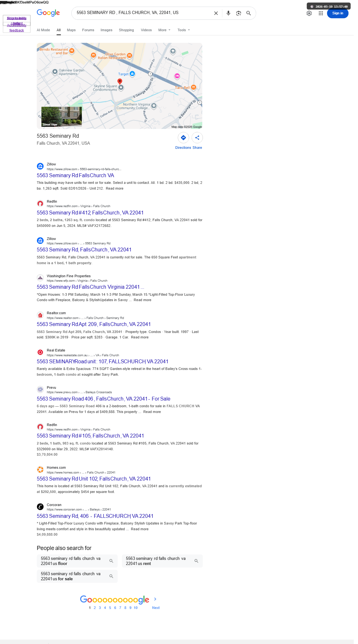Go to results page 5

pos(110,608)
